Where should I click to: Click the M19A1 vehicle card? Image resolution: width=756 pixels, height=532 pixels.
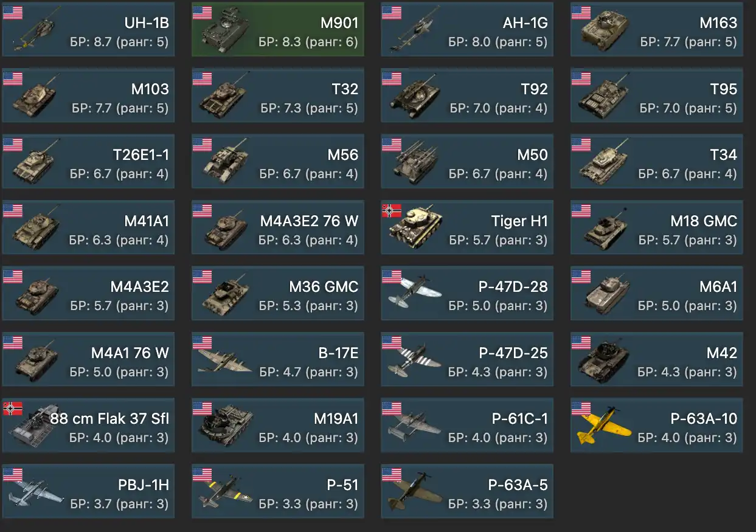(x=278, y=425)
